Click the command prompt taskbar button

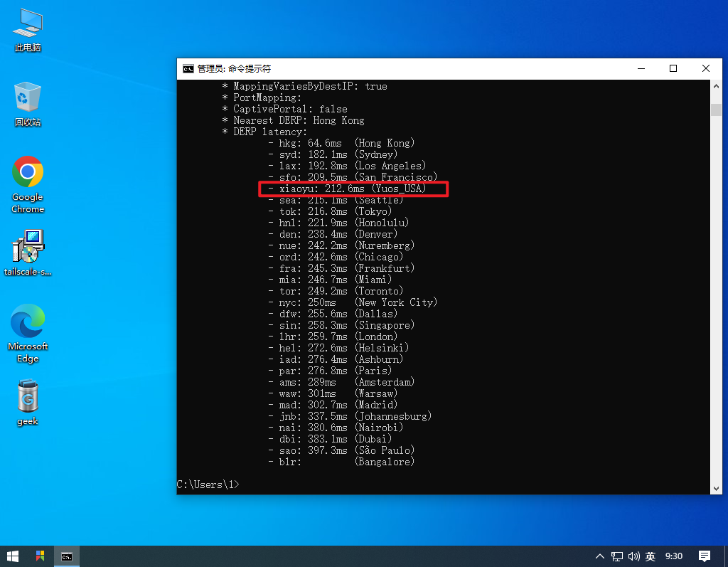(x=67, y=556)
